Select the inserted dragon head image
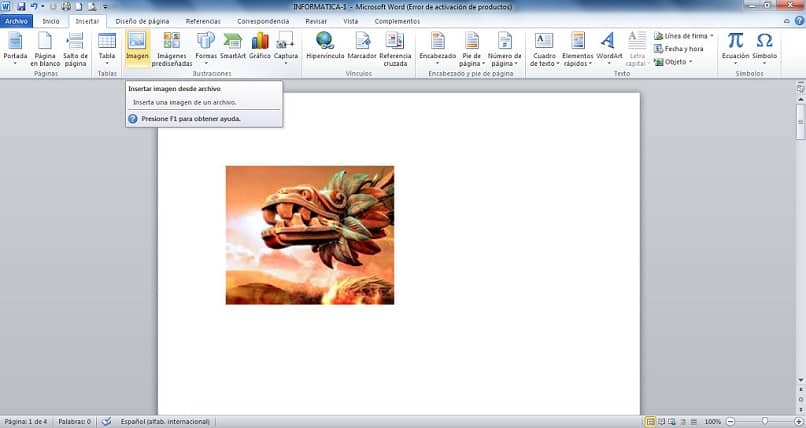The image size is (806, 428). point(310,235)
